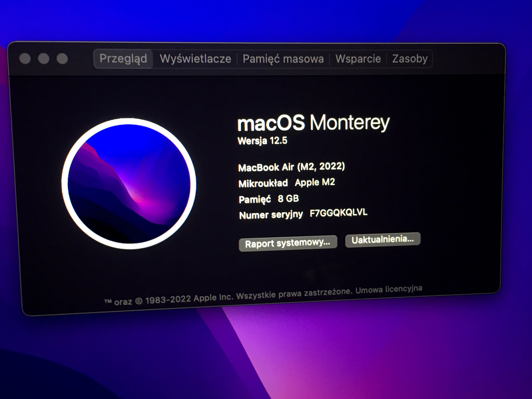532x399 pixels.
Task: Select the serial number F7GGQKQLVL
Action: [338, 213]
